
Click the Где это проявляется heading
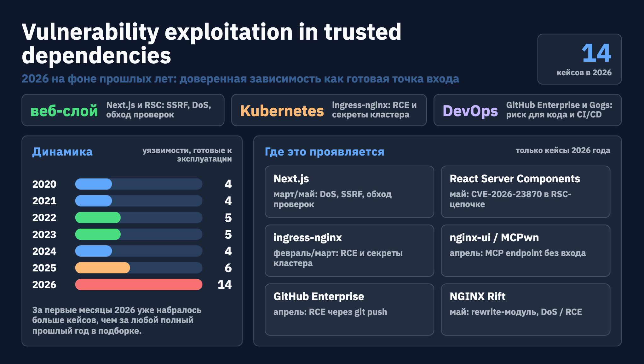pos(325,152)
